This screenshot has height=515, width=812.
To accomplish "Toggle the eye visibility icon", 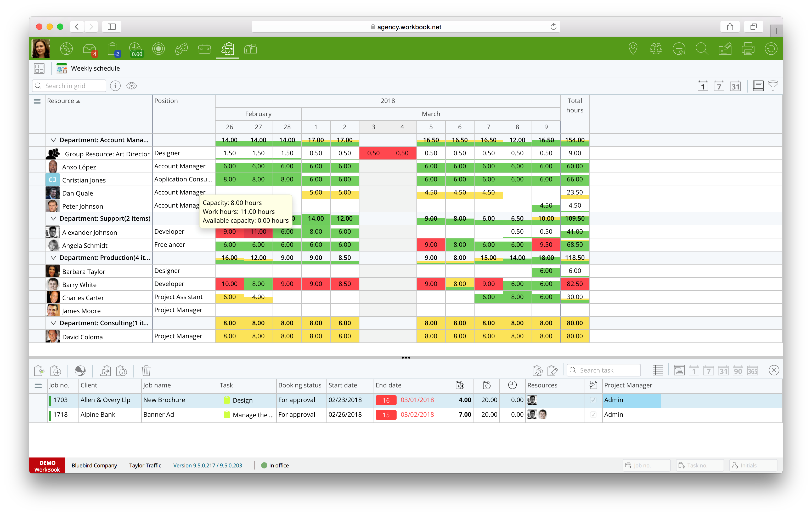I will point(132,86).
